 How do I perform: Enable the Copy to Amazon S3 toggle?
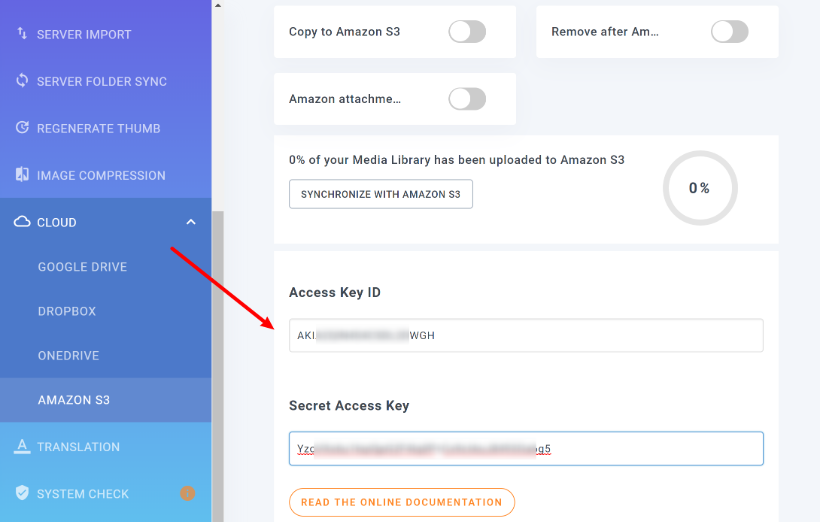tap(467, 31)
